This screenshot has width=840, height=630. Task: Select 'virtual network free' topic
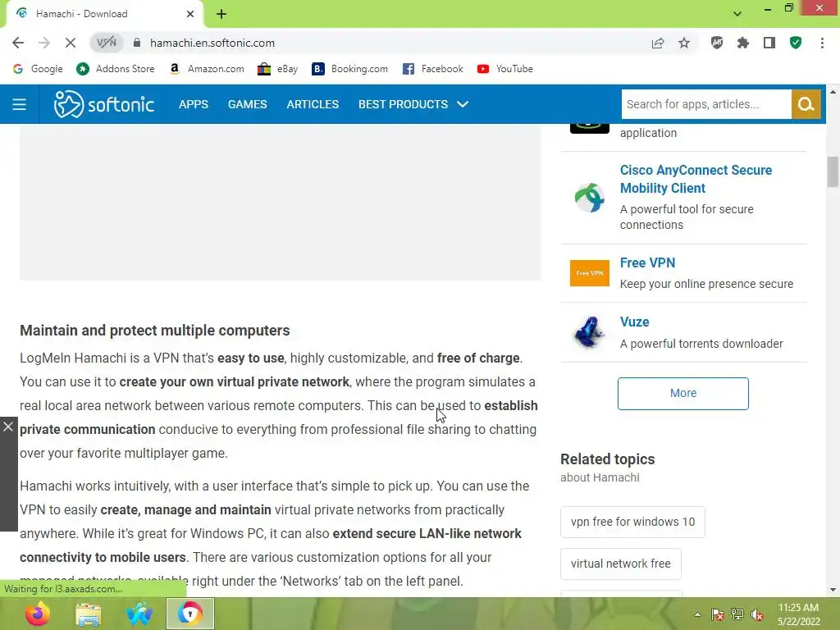(x=620, y=564)
